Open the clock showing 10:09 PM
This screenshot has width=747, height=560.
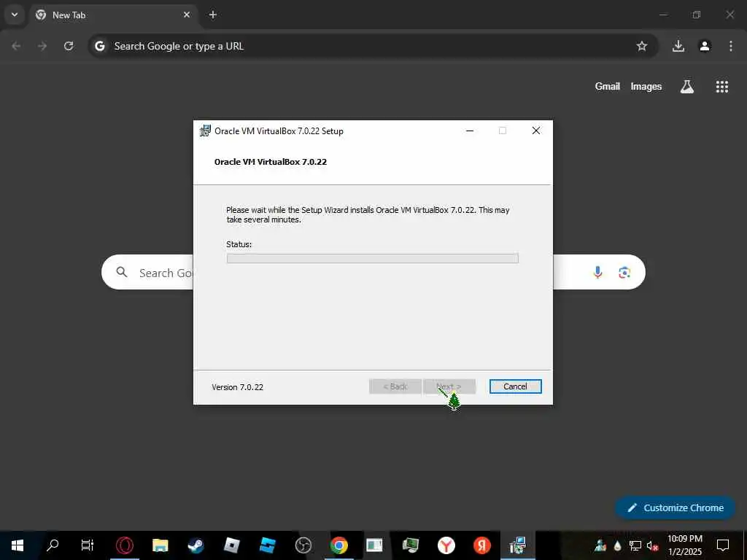pyautogui.click(x=684, y=545)
